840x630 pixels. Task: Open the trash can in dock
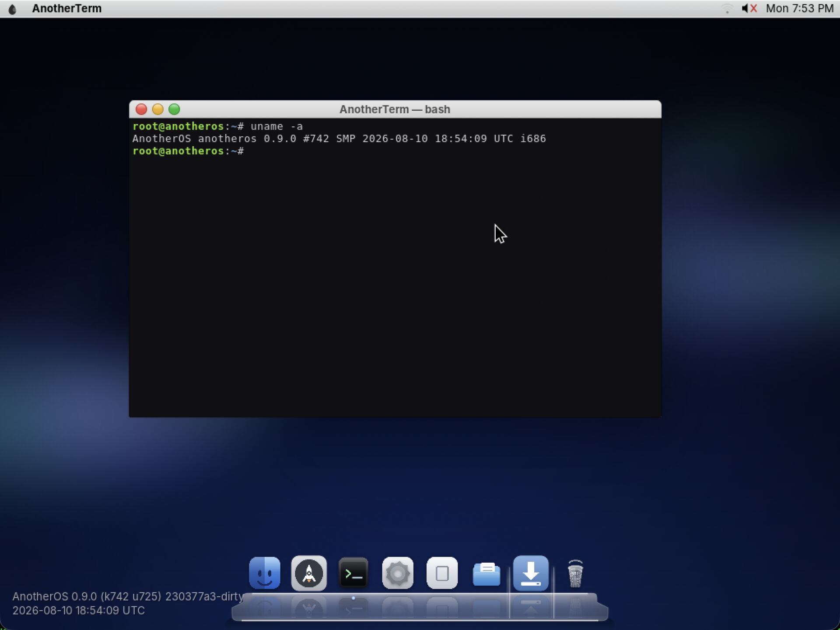[575, 574]
